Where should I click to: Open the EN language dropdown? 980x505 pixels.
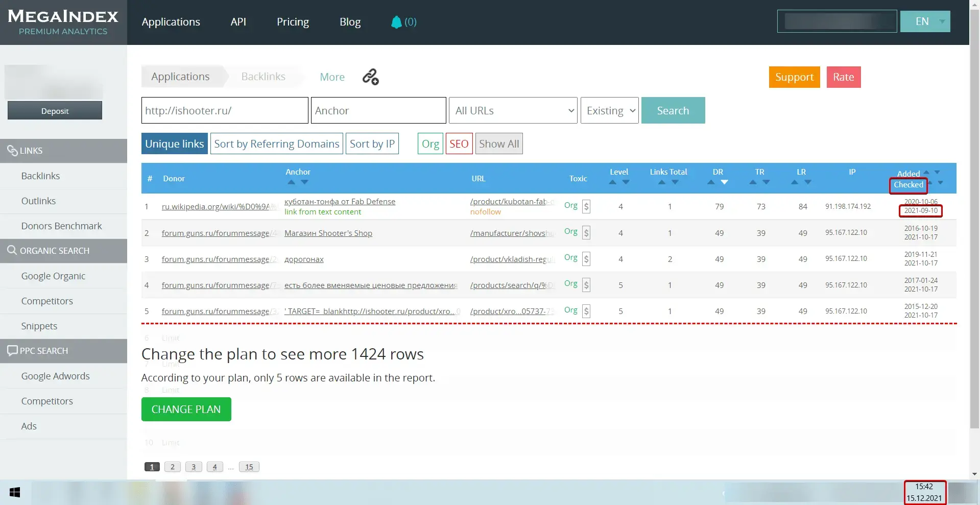point(925,21)
